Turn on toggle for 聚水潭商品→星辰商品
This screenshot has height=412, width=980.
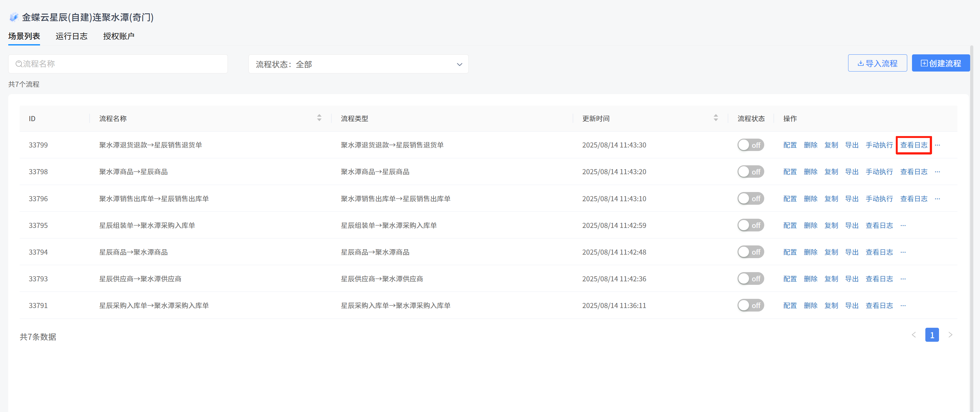(750, 172)
